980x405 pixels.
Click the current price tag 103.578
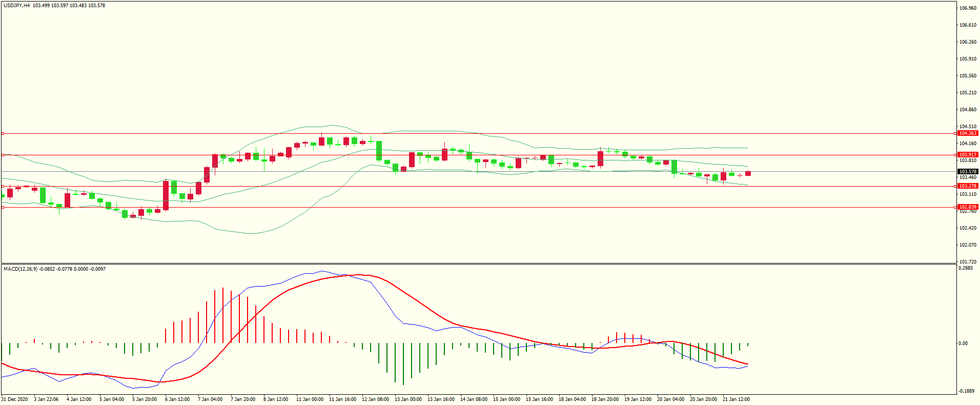click(968, 172)
